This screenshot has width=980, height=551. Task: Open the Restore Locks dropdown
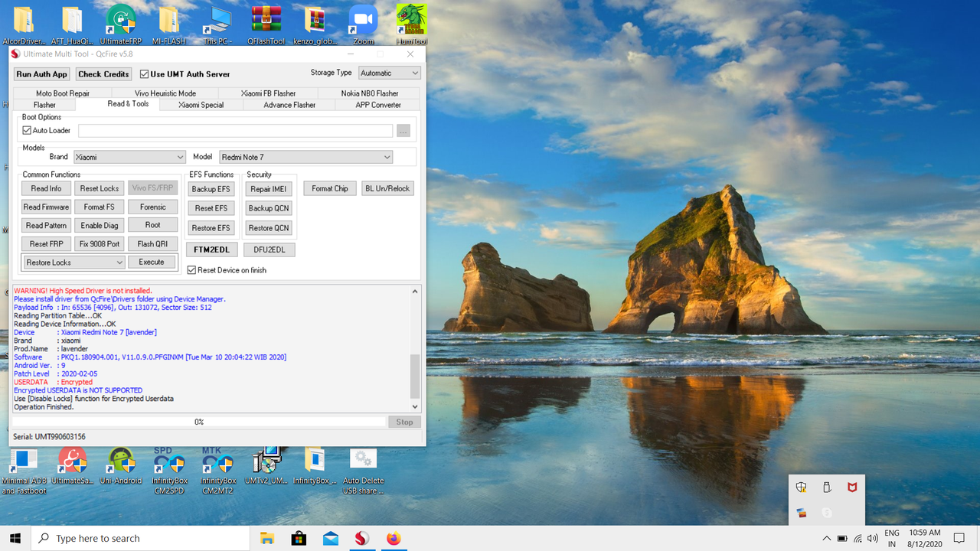click(73, 262)
